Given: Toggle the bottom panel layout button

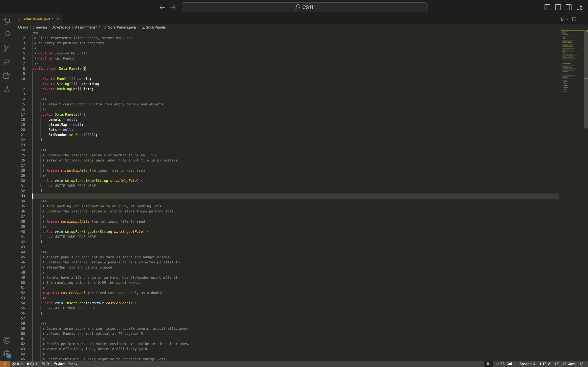Looking at the screenshot, I should click(558, 7).
